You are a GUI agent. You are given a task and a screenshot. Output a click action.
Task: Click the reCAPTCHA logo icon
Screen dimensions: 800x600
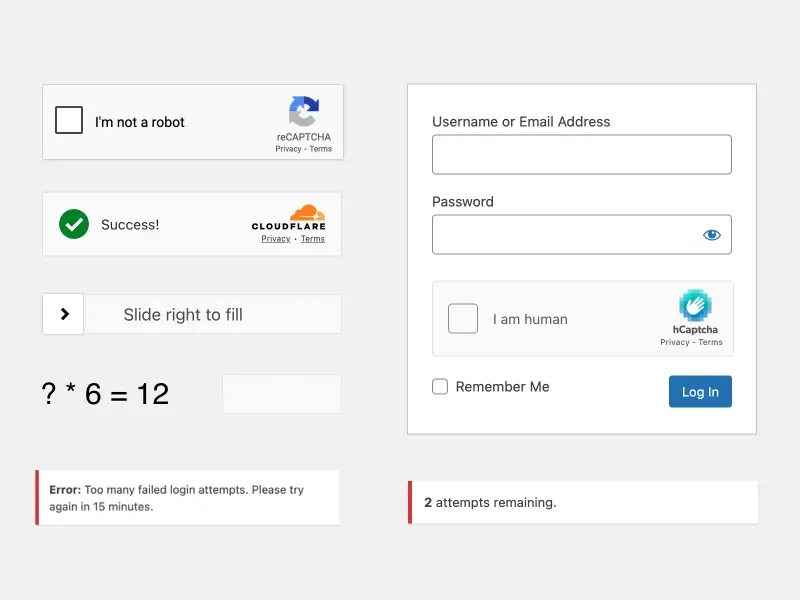click(304, 111)
